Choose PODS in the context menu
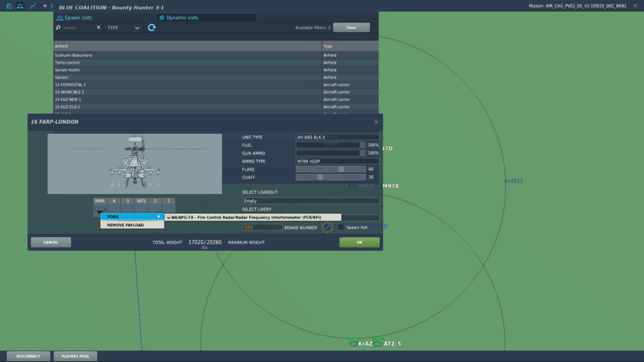Screen dimensions: 644x362 (132, 216)
